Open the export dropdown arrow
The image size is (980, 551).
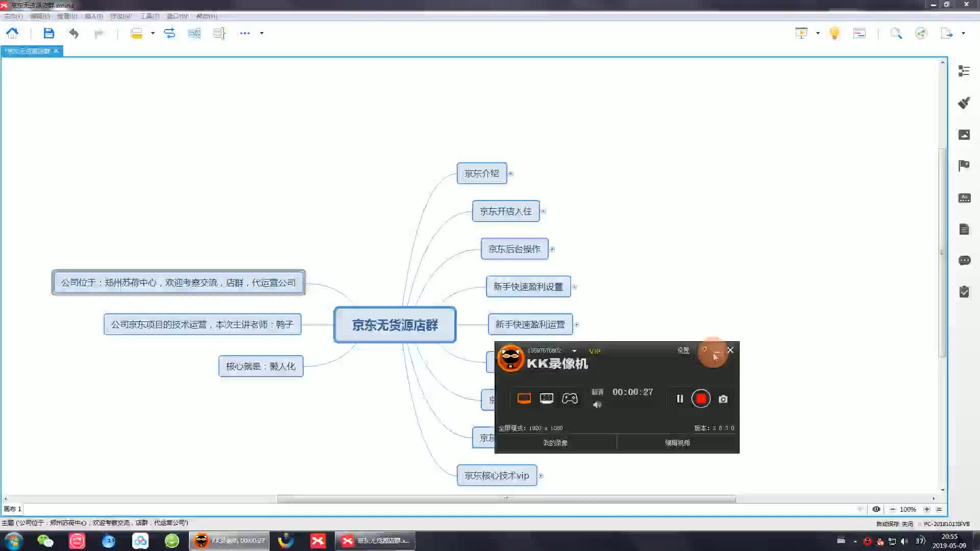[963, 34]
